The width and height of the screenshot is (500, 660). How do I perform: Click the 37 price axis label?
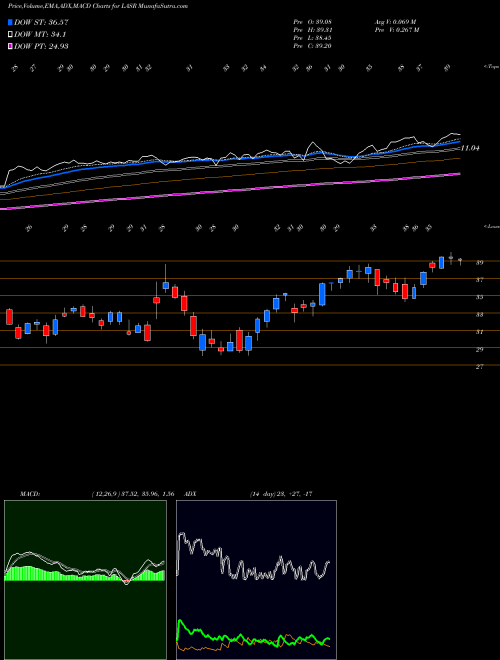479,279
